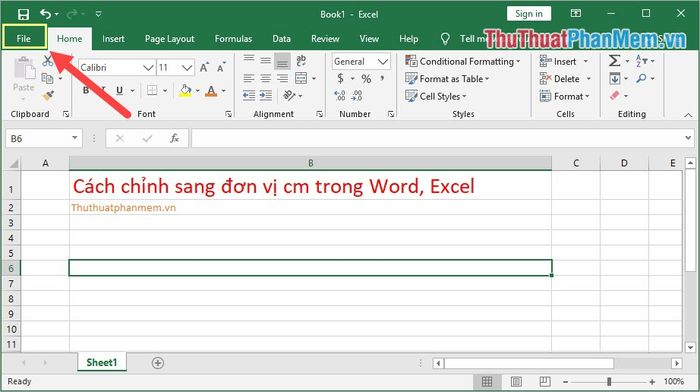Switch to Normal view in status bar
The height and width of the screenshot is (392, 700).
tap(487, 381)
